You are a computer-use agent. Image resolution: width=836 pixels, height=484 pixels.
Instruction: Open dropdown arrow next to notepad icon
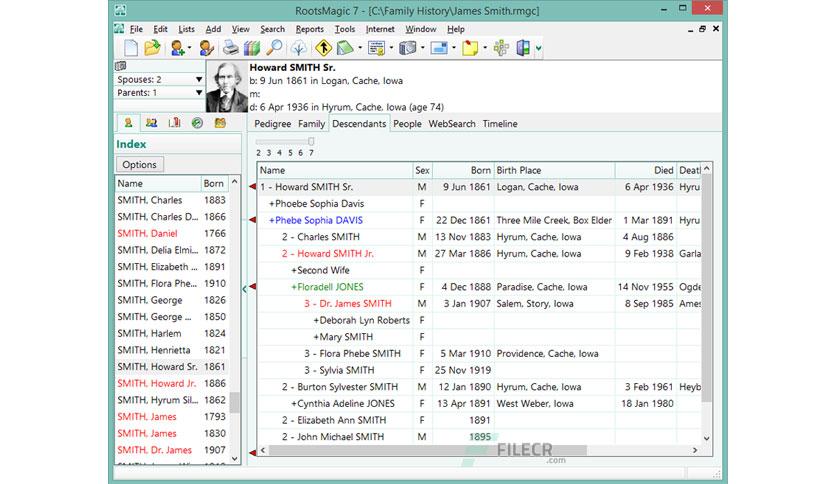click(x=360, y=49)
